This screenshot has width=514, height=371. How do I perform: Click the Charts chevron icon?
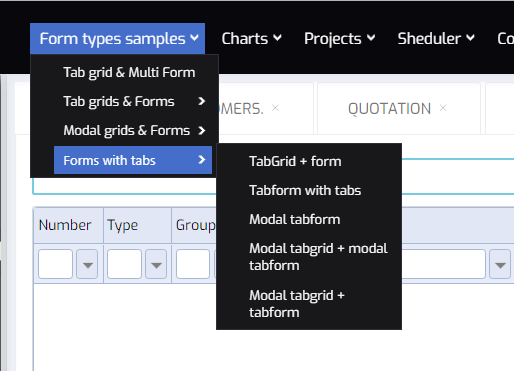click(277, 38)
